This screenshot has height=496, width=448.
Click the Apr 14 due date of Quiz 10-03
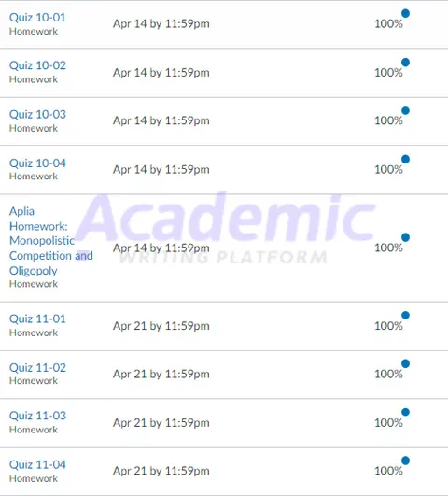(x=161, y=120)
